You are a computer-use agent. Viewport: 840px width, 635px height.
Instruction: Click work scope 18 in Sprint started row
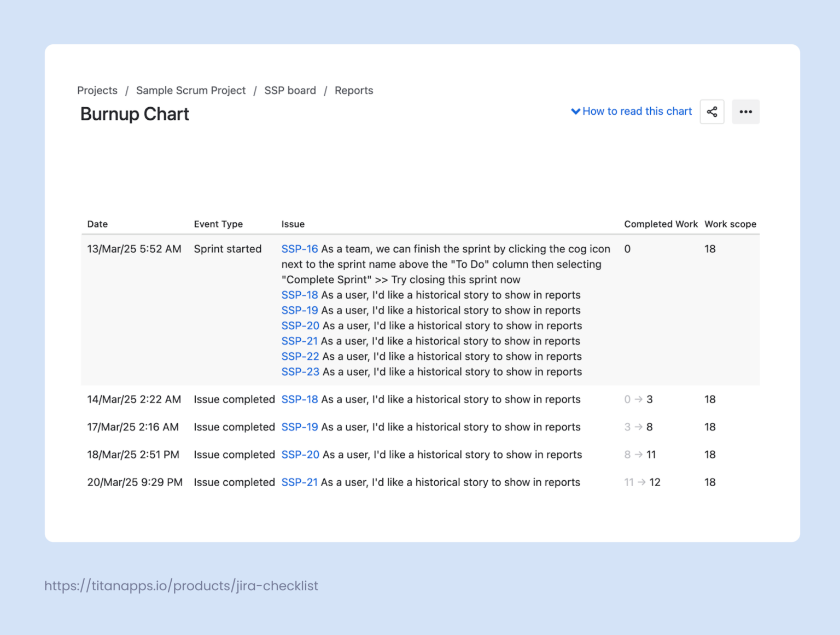(x=710, y=249)
